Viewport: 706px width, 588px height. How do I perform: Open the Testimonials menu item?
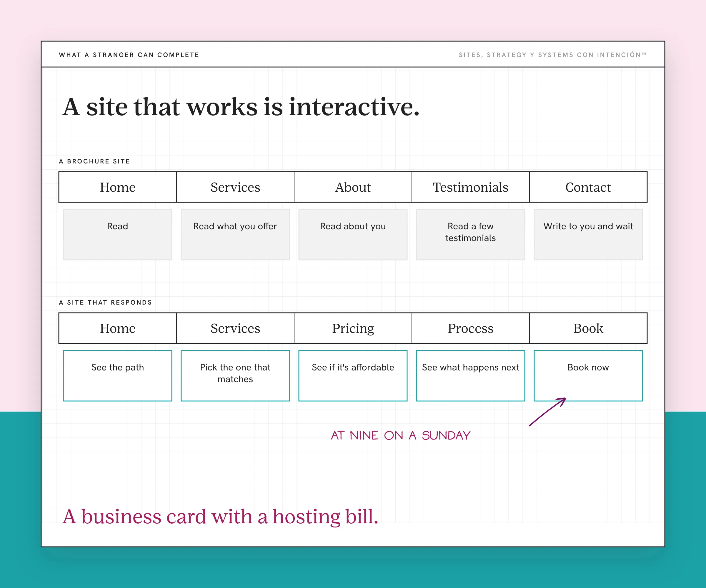click(x=471, y=187)
